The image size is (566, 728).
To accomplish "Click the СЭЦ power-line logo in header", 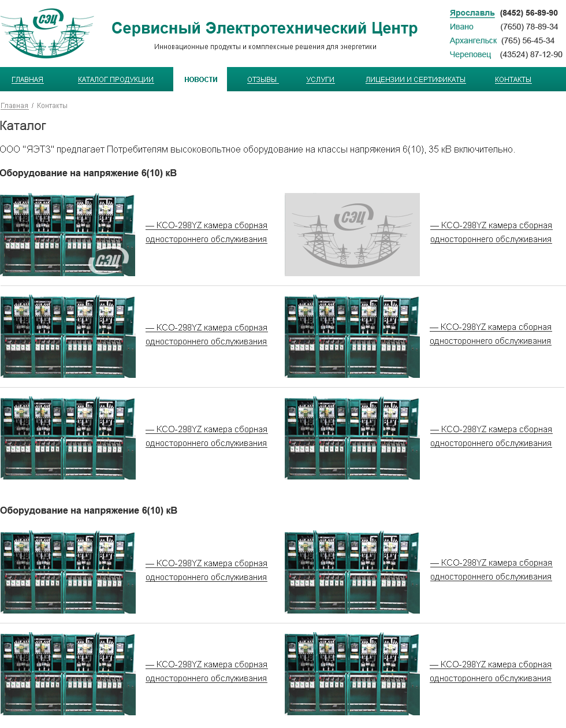I will 47,33.
